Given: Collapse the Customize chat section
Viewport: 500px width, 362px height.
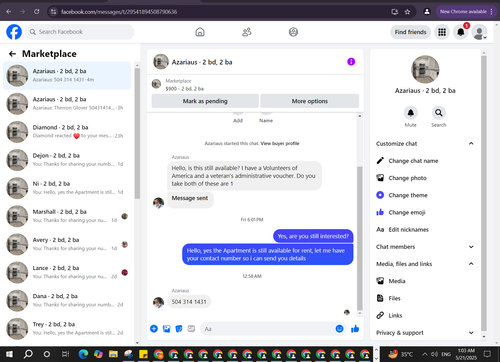Looking at the screenshot, I should tap(471, 143).
